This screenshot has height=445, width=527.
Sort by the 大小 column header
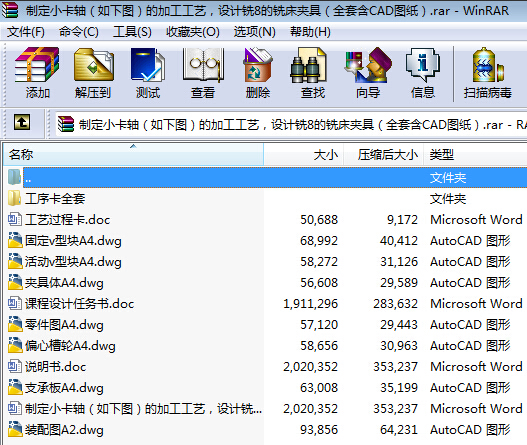(303, 155)
